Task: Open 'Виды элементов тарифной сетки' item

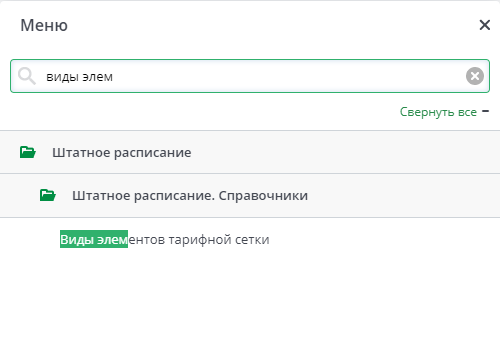Action: (165, 239)
